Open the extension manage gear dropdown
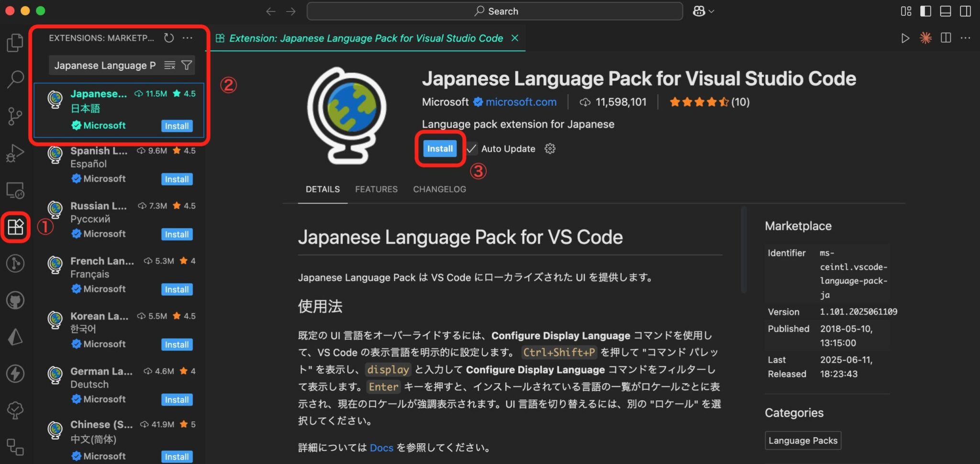The width and height of the screenshot is (980, 464). (x=549, y=149)
